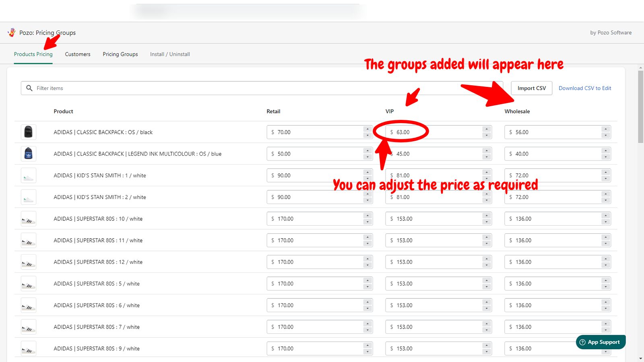This screenshot has height=362, width=644.
Task: Increase Retail price of Superstar 80s size 10
Action: point(367,216)
